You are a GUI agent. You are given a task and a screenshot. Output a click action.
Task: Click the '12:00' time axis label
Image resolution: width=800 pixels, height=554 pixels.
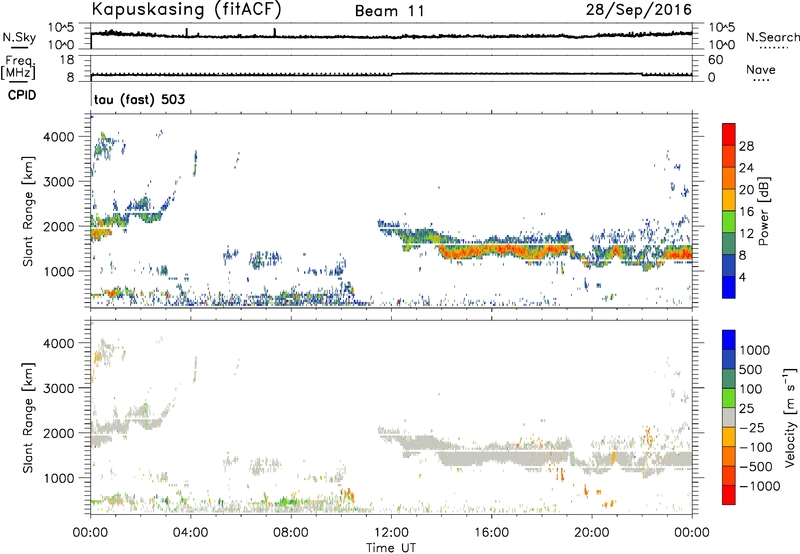391,533
